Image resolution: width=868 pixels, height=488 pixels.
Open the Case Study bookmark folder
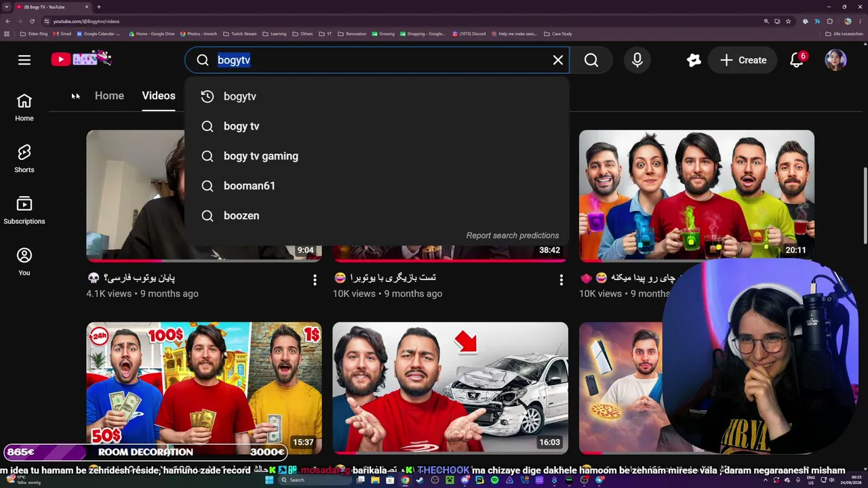coord(558,34)
